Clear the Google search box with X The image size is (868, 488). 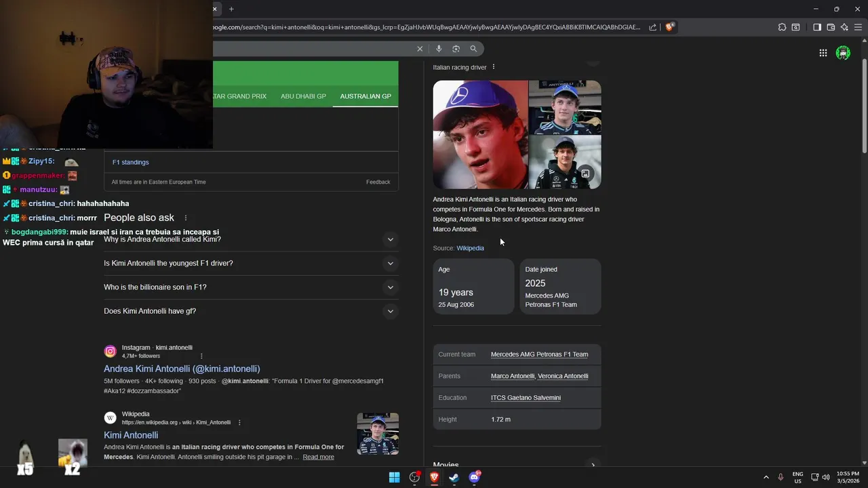click(x=420, y=49)
